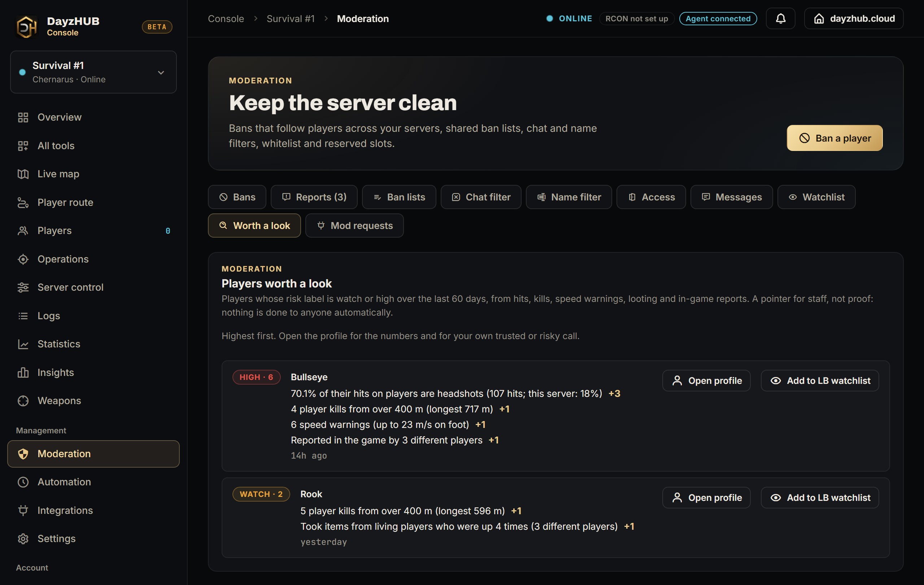Click the Integrations plug icon
This screenshot has width=924, height=585.
[x=23, y=510]
